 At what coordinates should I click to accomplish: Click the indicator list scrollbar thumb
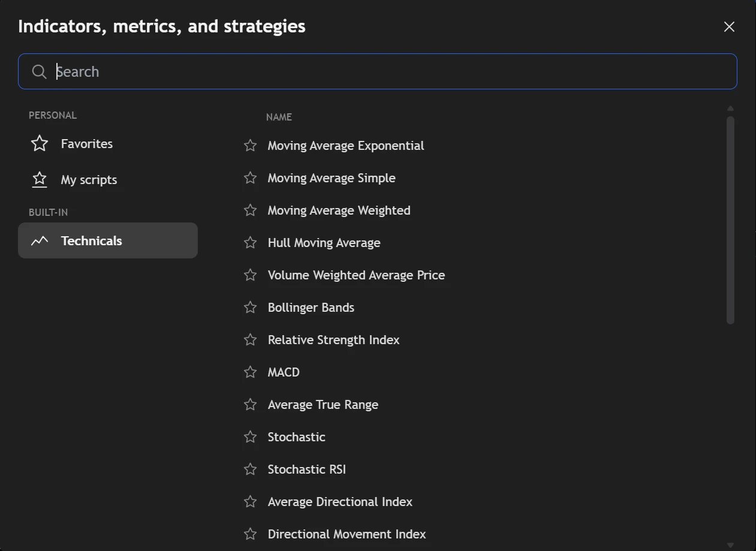tap(730, 220)
